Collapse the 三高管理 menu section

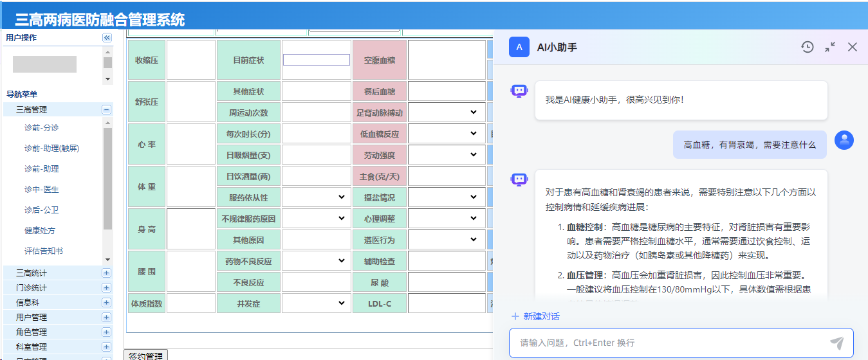[107, 110]
